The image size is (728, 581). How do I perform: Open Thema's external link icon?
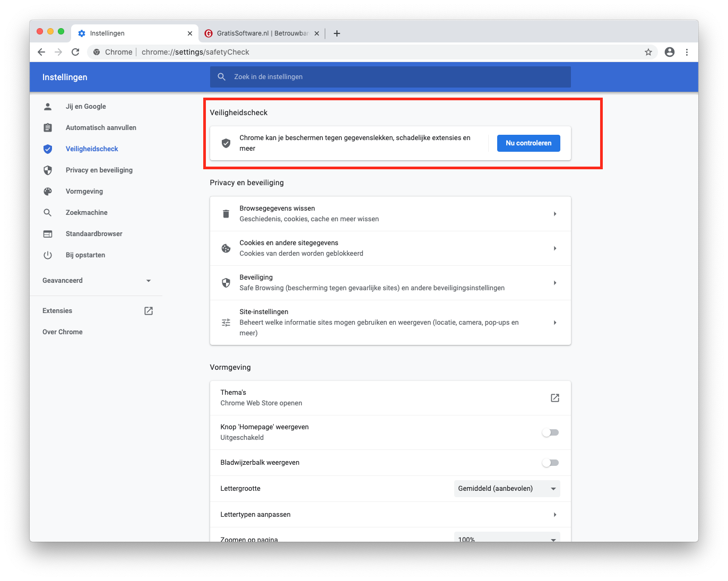point(554,398)
